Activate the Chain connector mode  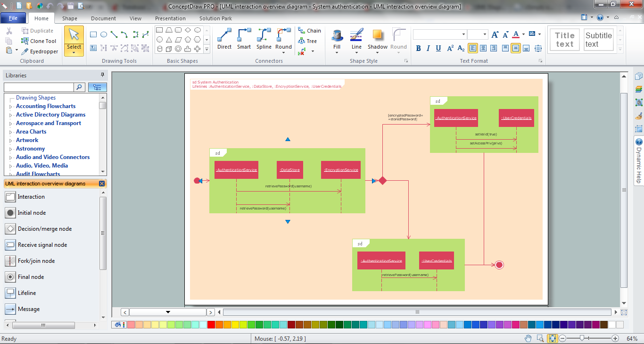coord(309,30)
